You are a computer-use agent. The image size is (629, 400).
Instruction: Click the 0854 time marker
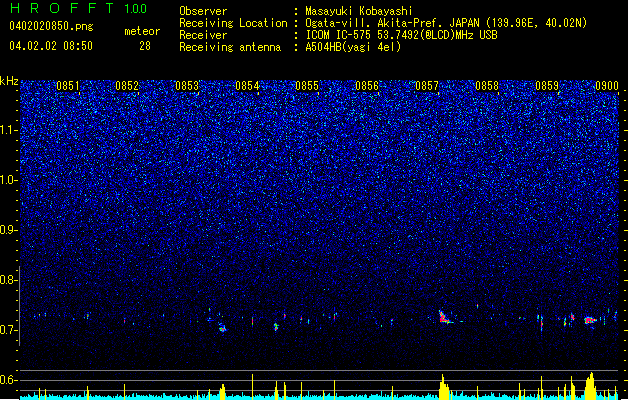pos(247,86)
